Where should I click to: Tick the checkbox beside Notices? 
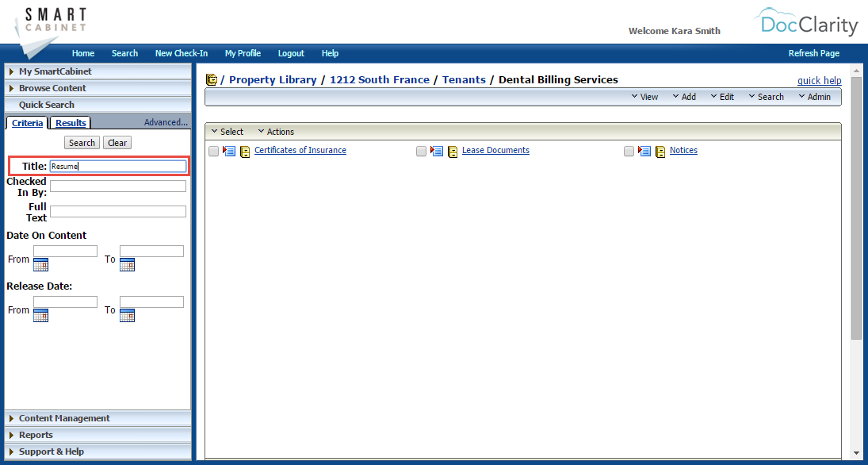pyautogui.click(x=629, y=151)
